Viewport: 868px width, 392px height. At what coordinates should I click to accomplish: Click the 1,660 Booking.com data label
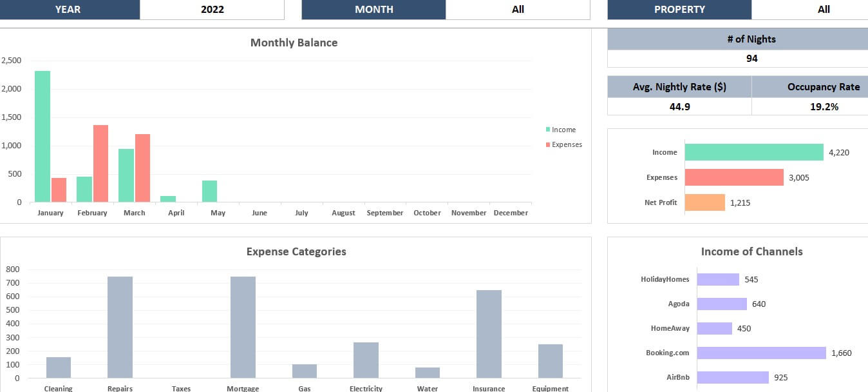pos(842,353)
